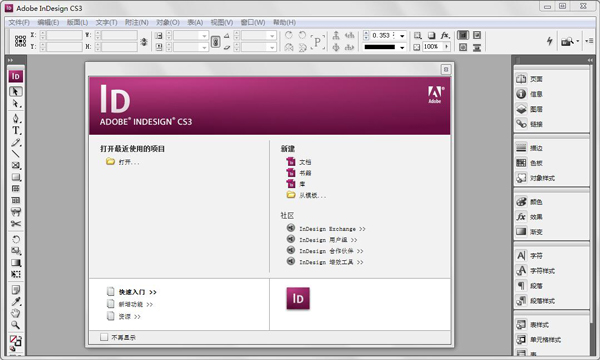Click the X position input field
This screenshot has width=600, height=360.
coord(64,35)
